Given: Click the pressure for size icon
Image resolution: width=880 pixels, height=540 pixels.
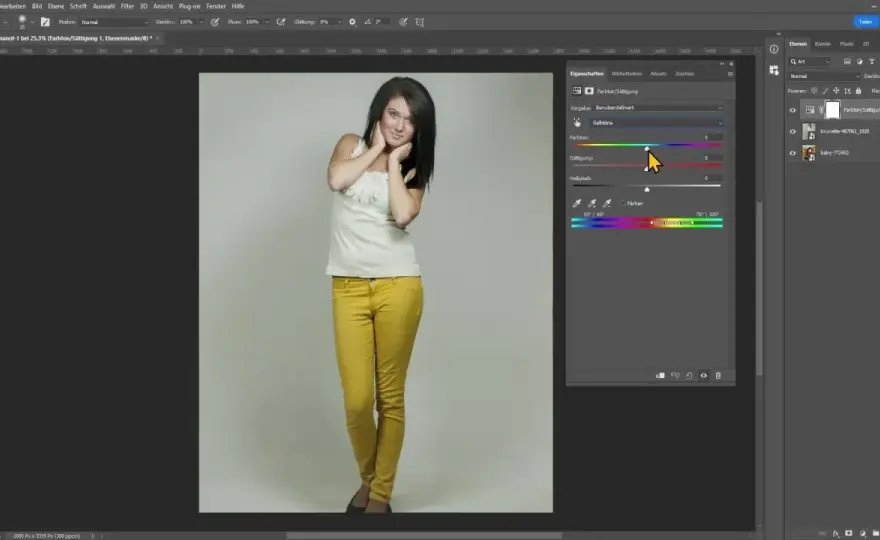Looking at the screenshot, I should click(403, 22).
